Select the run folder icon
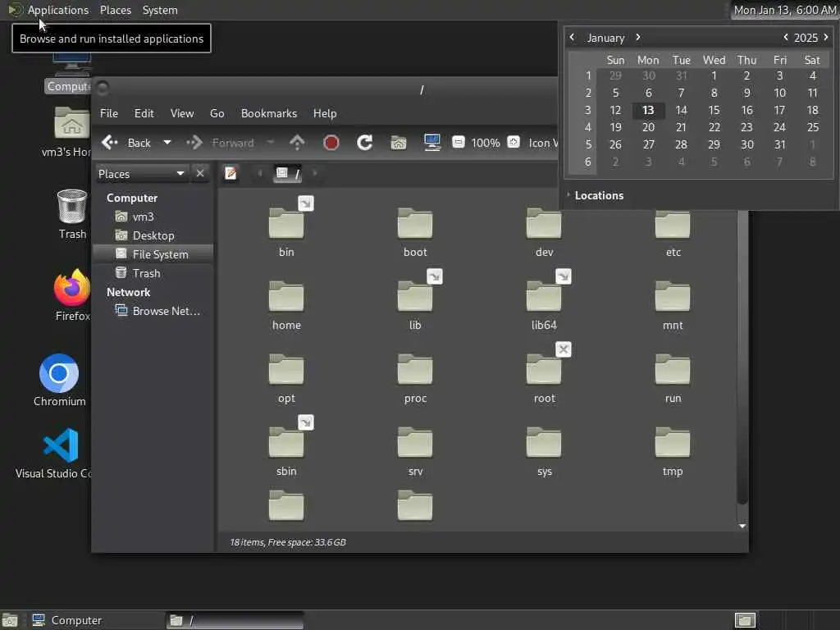 click(673, 370)
